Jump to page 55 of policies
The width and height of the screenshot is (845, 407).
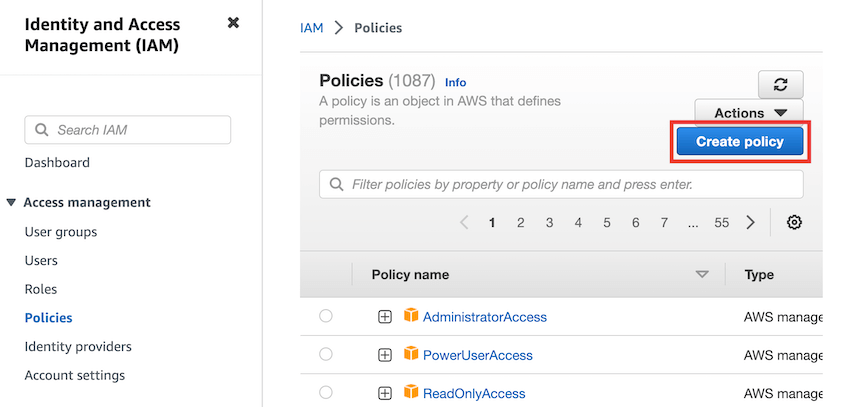(x=722, y=223)
